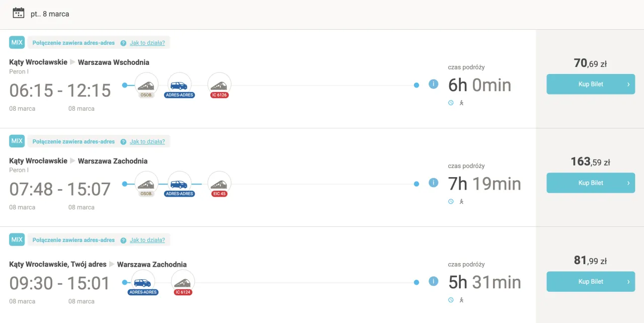Click the ADRES-ADRES van icon on 09:30 connection
Image resolution: width=644 pixels, height=323 pixels.
(x=143, y=282)
